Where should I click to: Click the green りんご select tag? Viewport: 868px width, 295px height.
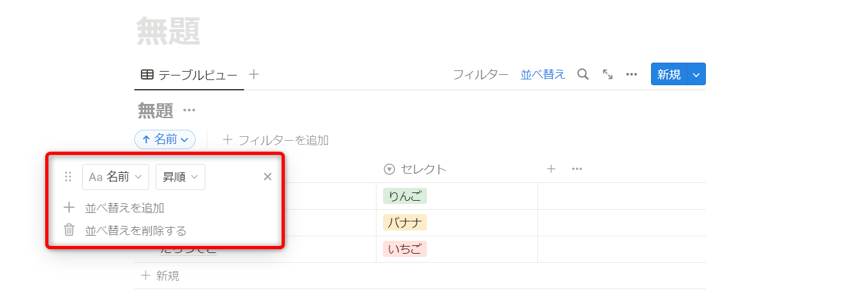point(404,196)
